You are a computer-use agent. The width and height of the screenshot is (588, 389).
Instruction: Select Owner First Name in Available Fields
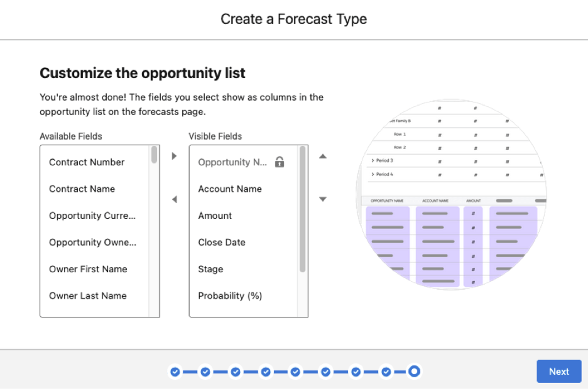coord(88,269)
